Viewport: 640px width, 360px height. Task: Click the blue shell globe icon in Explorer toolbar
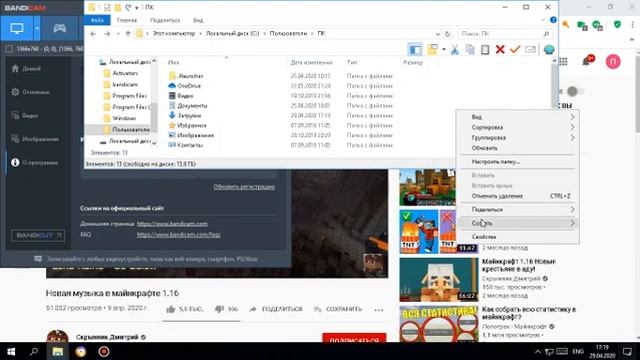pos(549,50)
